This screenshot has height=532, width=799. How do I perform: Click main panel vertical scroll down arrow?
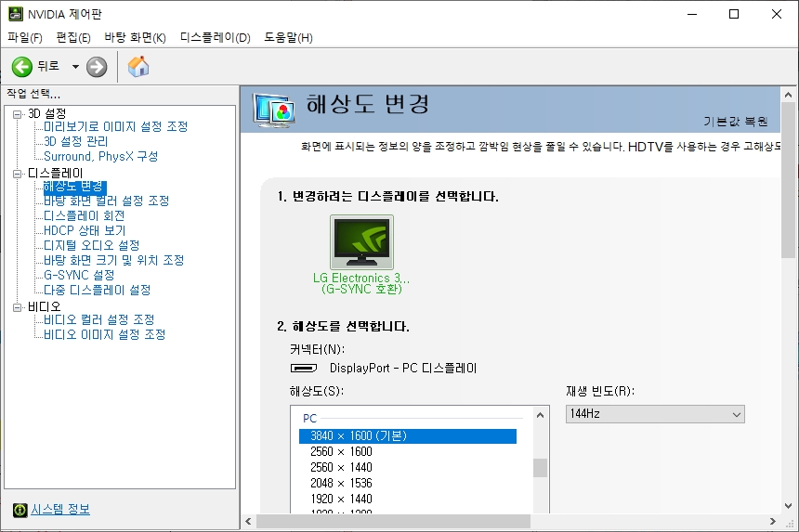click(x=788, y=506)
